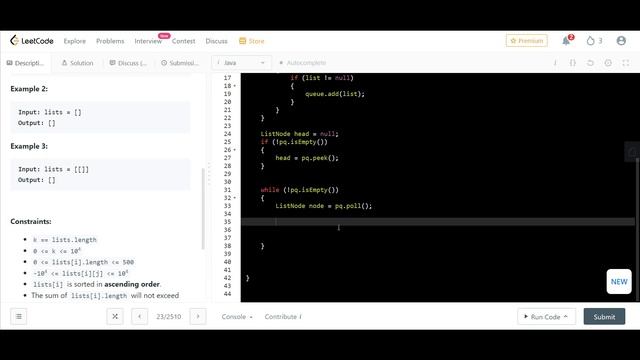Open the user profile avatar
640x360 pixels.
tap(621, 41)
